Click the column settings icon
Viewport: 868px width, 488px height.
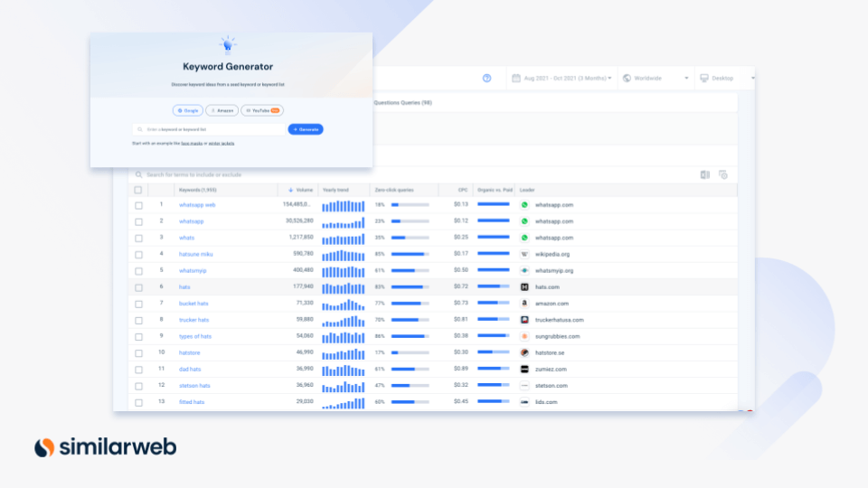723,174
